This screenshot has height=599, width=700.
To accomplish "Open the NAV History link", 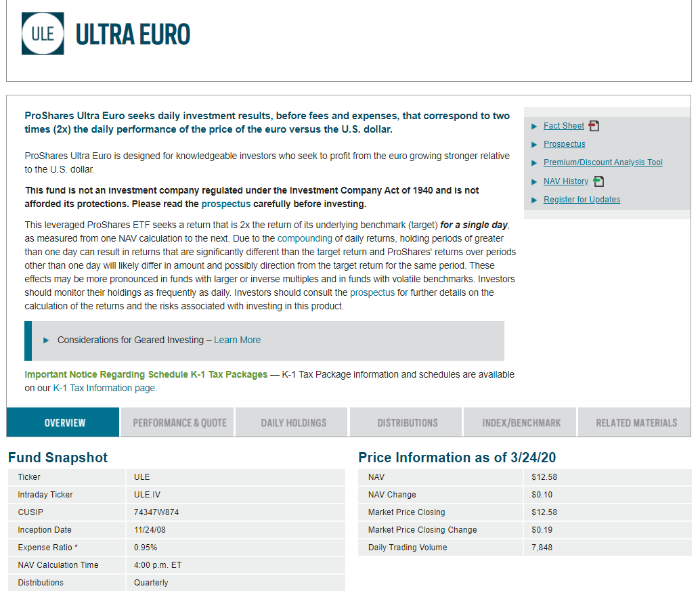I will click(x=566, y=181).
